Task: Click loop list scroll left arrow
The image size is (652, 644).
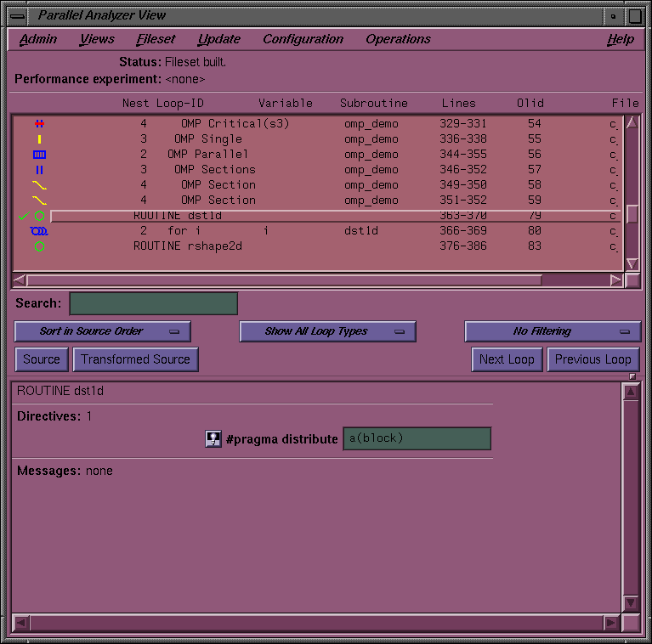Action: (x=20, y=280)
